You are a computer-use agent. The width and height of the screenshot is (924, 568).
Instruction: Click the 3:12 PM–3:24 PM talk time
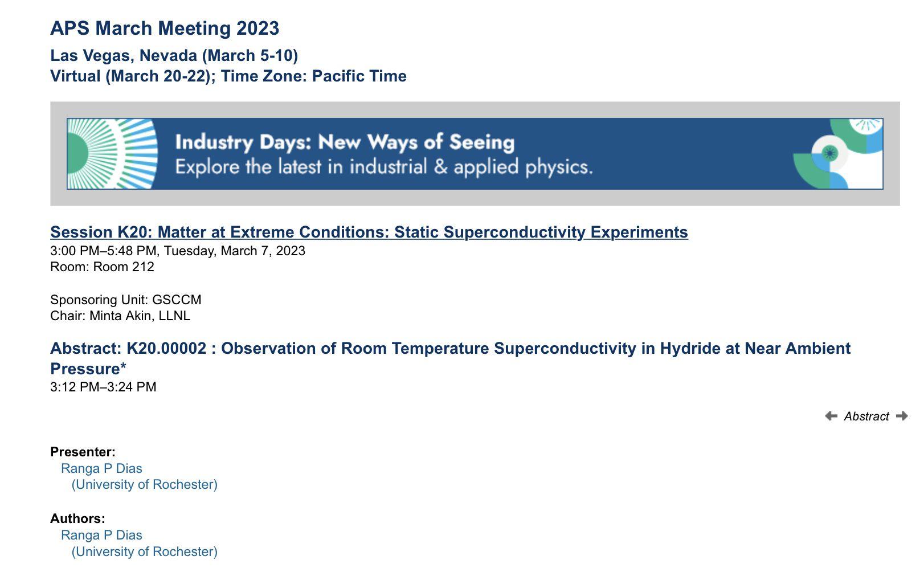click(x=103, y=387)
